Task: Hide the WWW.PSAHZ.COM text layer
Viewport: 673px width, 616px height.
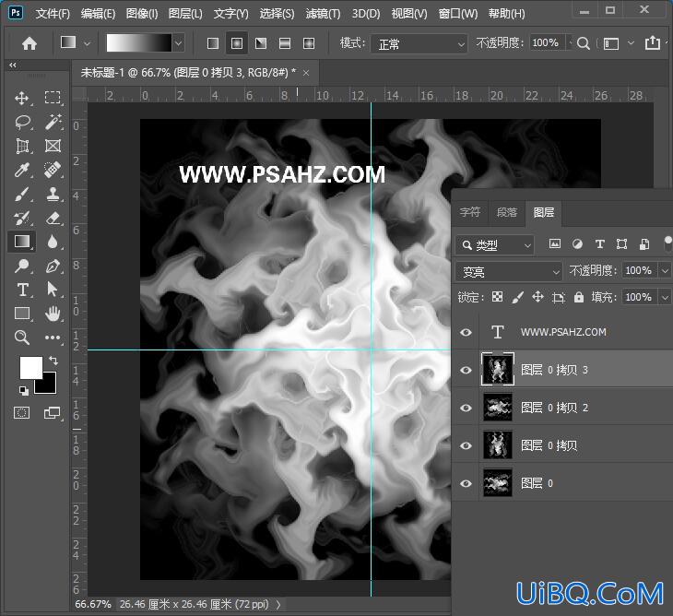Action: [466, 332]
